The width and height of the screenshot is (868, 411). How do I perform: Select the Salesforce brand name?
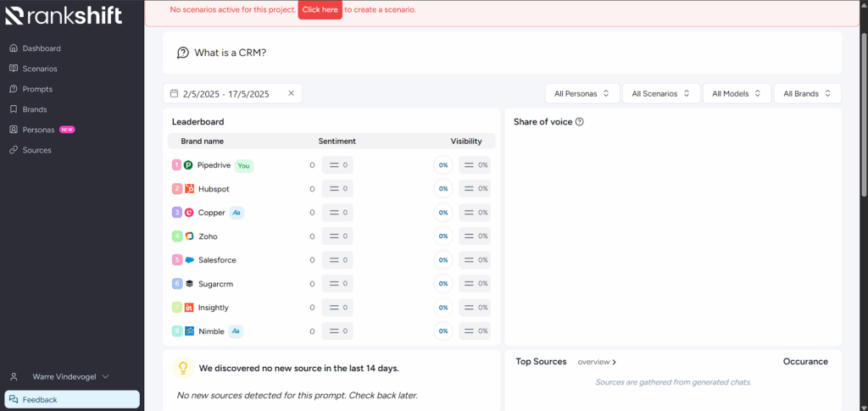(x=217, y=260)
